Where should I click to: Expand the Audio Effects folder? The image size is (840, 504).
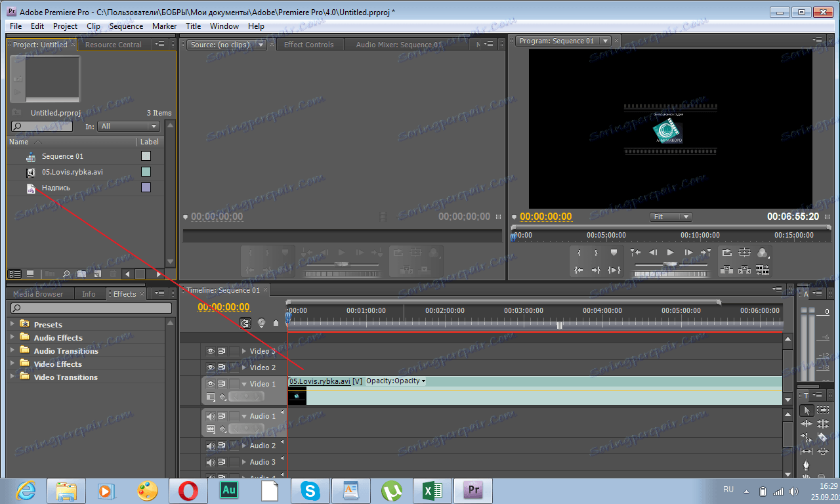tap(12, 337)
